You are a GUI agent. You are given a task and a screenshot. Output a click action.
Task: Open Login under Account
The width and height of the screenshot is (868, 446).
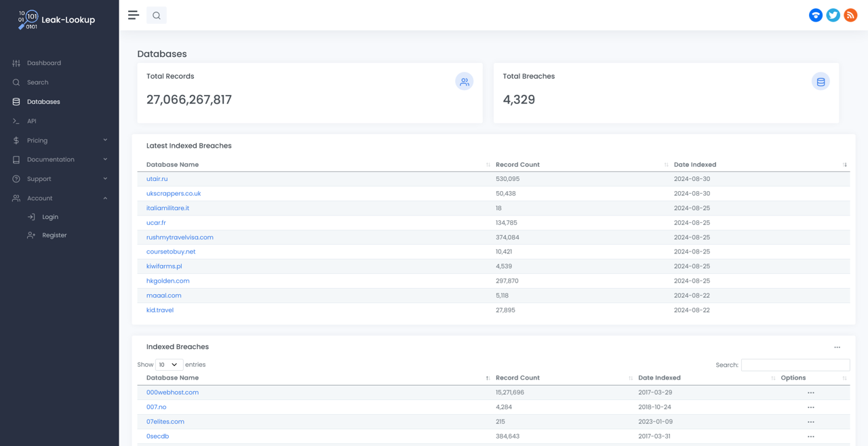50,217
